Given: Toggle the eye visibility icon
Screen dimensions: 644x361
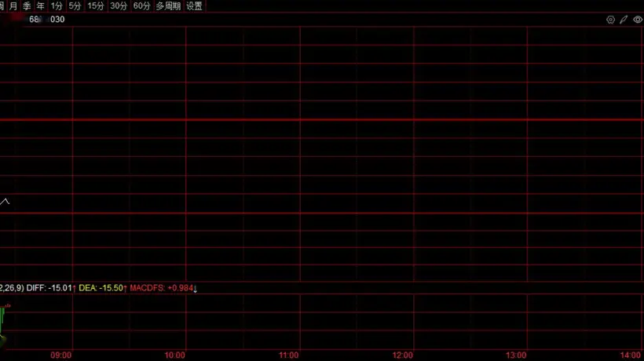Looking at the screenshot, I should pos(638,20).
